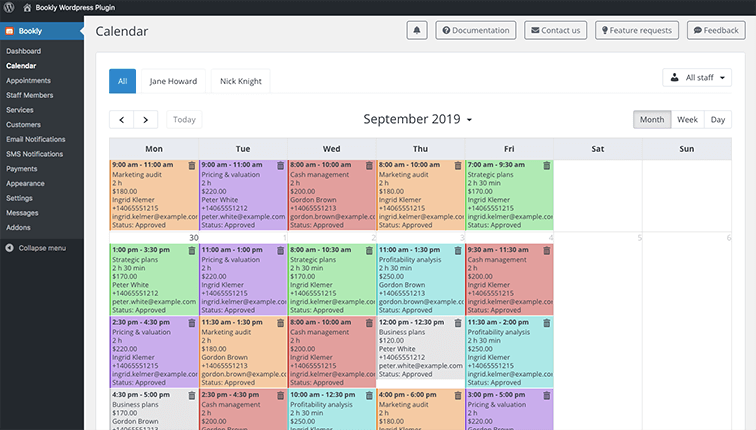This screenshot has width=756, height=430.
Task: Click the Contact us button
Action: (x=555, y=30)
